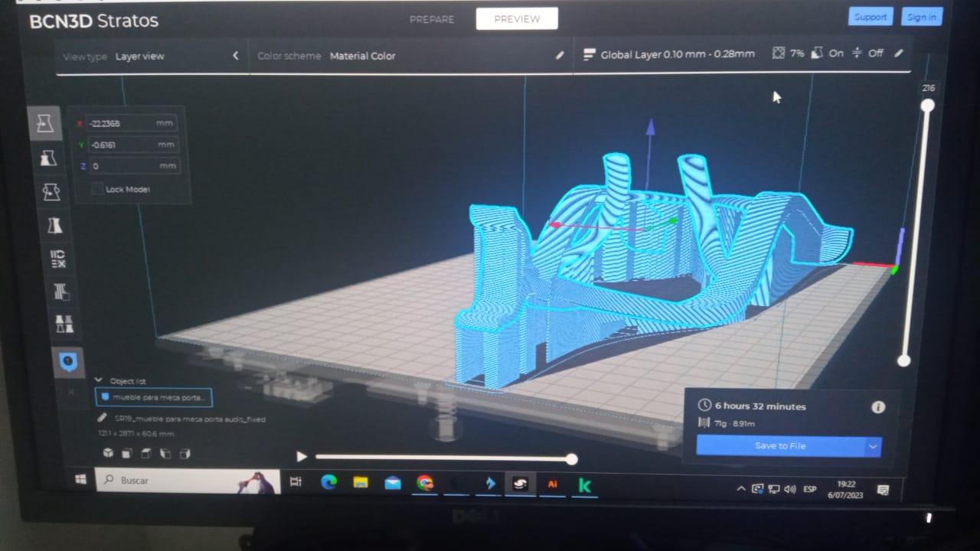980x551 pixels.
Task: Click the adhesion Off icon
Action: 857,54
